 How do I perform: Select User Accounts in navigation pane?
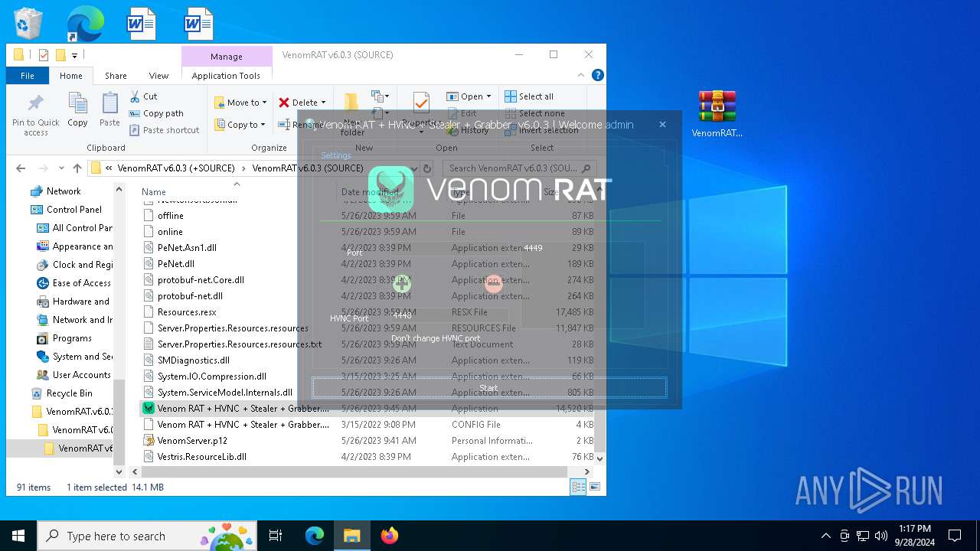point(81,375)
